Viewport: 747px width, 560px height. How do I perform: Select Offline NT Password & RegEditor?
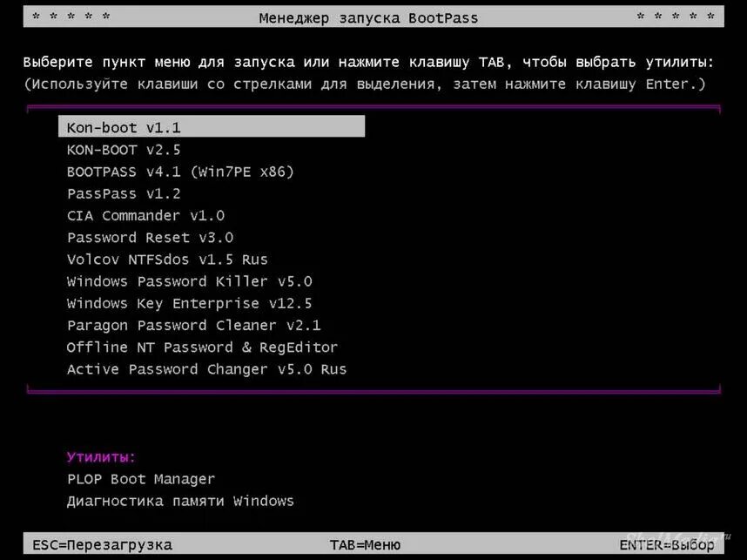[x=203, y=347]
